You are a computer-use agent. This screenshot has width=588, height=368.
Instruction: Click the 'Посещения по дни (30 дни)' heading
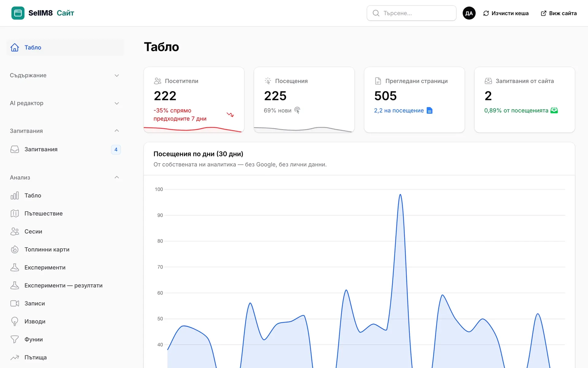[x=198, y=154]
